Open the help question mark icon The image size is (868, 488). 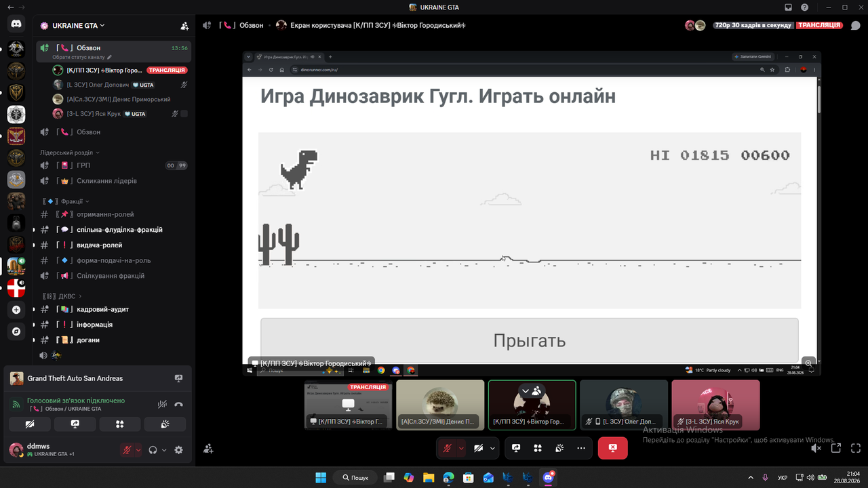pyautogui.click(x=804, y=7)
